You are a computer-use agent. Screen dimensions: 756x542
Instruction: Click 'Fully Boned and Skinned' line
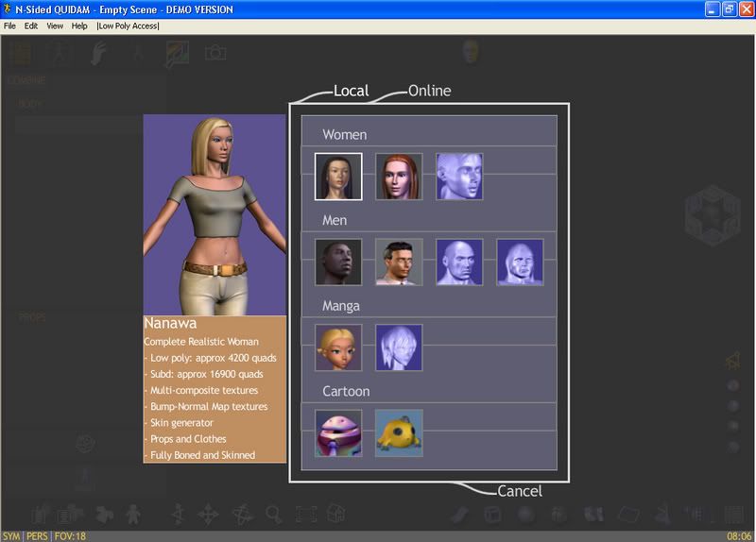tap(202, 455)
